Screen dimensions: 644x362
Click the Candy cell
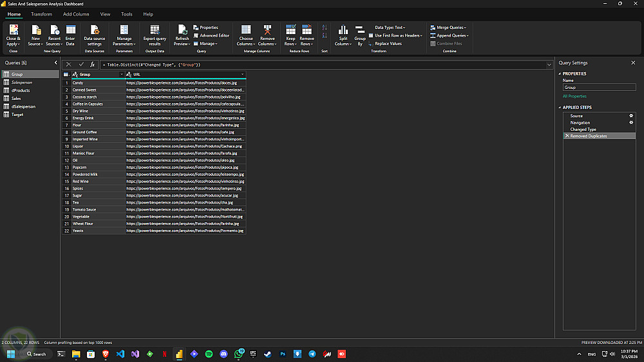click(98, 82)
